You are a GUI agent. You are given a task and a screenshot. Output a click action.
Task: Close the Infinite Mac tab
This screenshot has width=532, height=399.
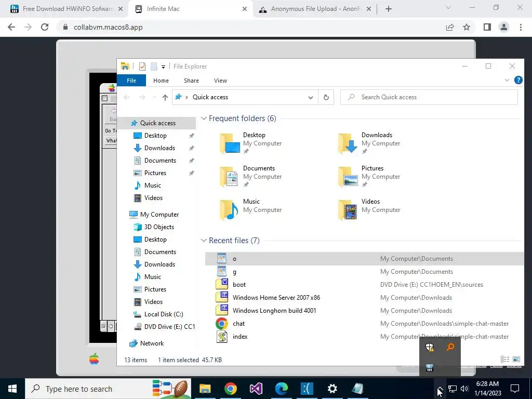coord(245,9)
